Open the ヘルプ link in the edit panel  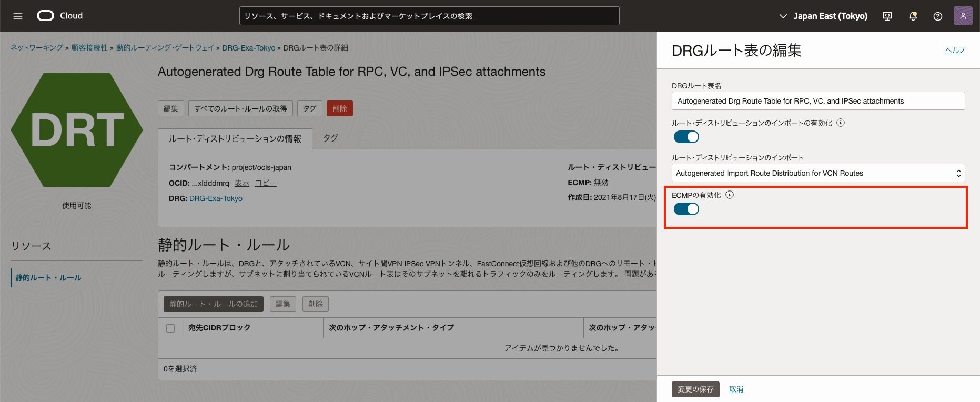point(955,51)
